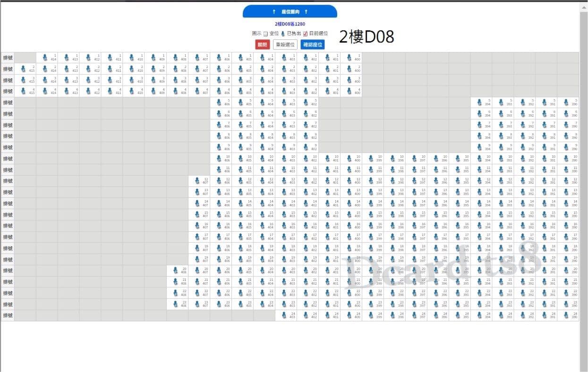Choose row 3 seat 410

coord(134,80)
